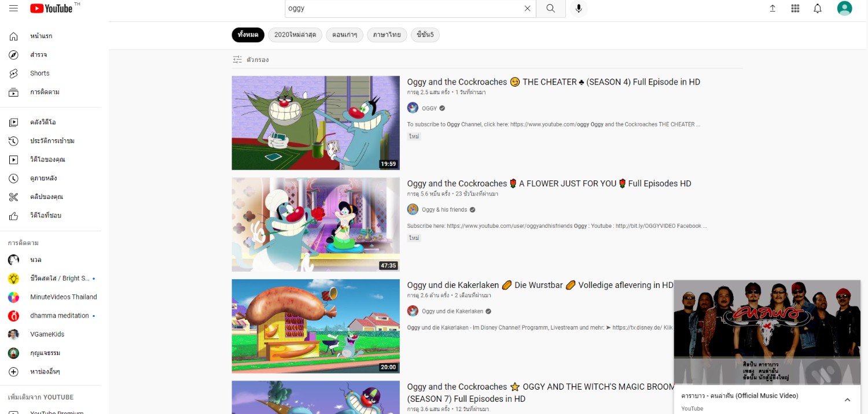Click title OGGY AND THE WITCH'S MAGIC BROOM
Screen dimensions: 868x414
point(540,393)
